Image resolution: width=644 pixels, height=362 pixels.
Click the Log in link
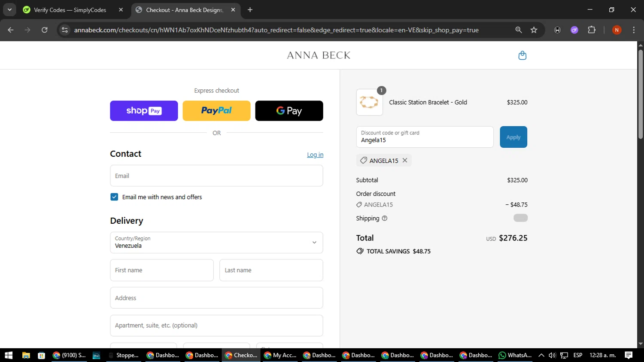(x=315, y=155)
